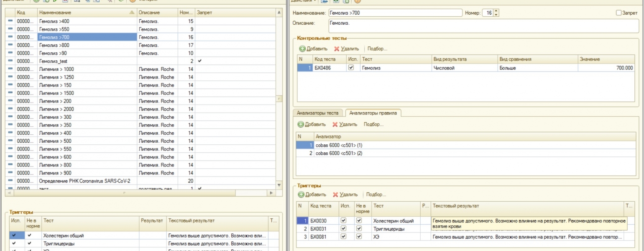Select the Липемия > 600 rule row
Image resolution: width=644 pixels, height=251 pixels.
click(x=140, y=157)
